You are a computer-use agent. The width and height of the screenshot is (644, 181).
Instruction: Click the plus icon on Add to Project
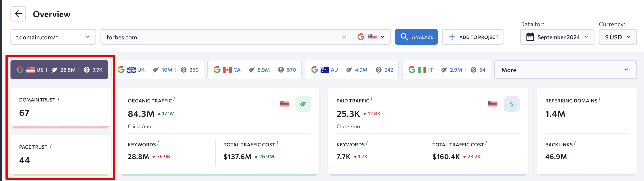coord(452,37)
